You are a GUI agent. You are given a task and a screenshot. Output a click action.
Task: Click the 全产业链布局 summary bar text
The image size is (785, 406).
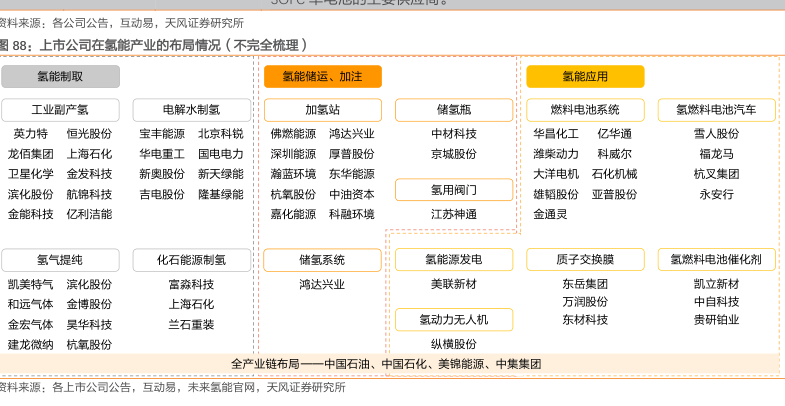pyautogui.click(x=386, y=364)
